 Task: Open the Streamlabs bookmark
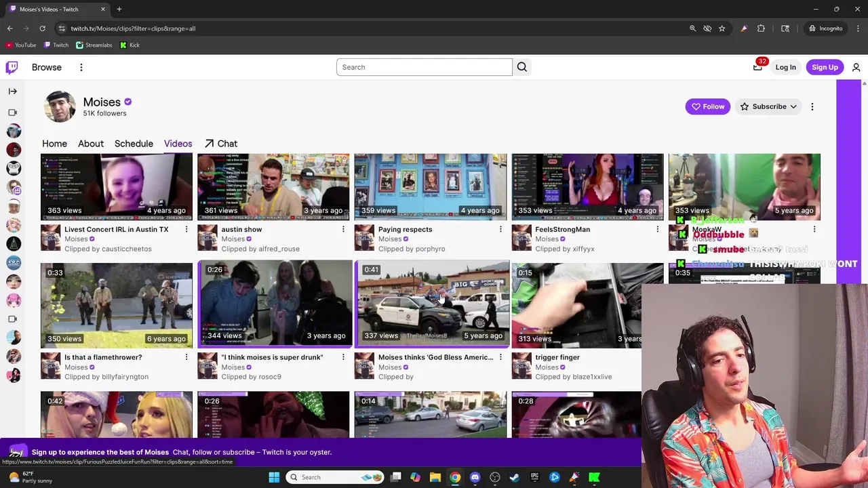pos(94,45)
